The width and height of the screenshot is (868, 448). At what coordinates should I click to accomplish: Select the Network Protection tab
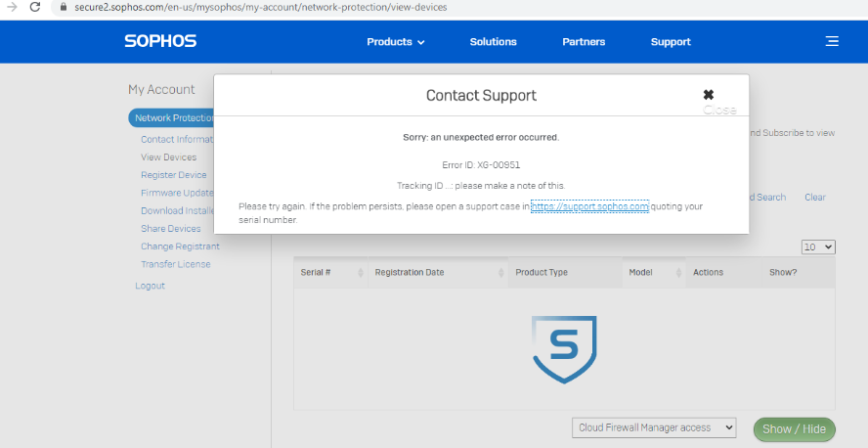(172, 118)
